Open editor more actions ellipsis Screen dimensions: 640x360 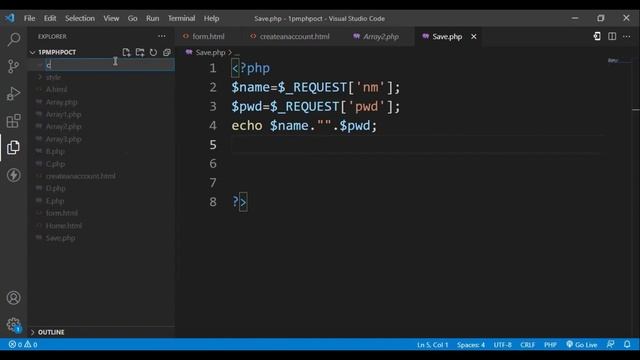pos(627,36)
